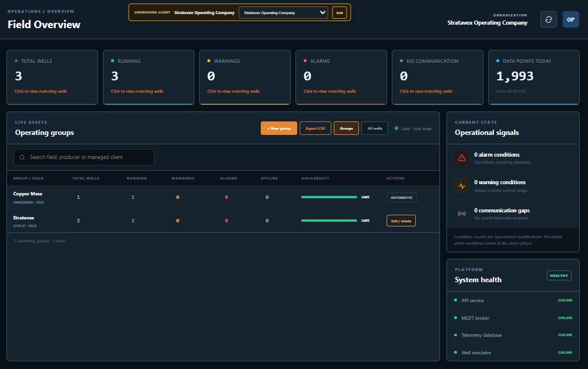Click the green Live status dot
This screenshot has width=588, height=369.
[x=397, y=128]
